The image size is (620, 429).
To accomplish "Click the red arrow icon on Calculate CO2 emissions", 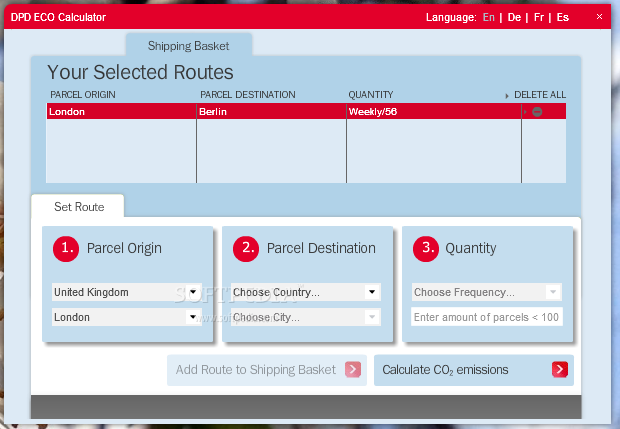I will 560,370.
